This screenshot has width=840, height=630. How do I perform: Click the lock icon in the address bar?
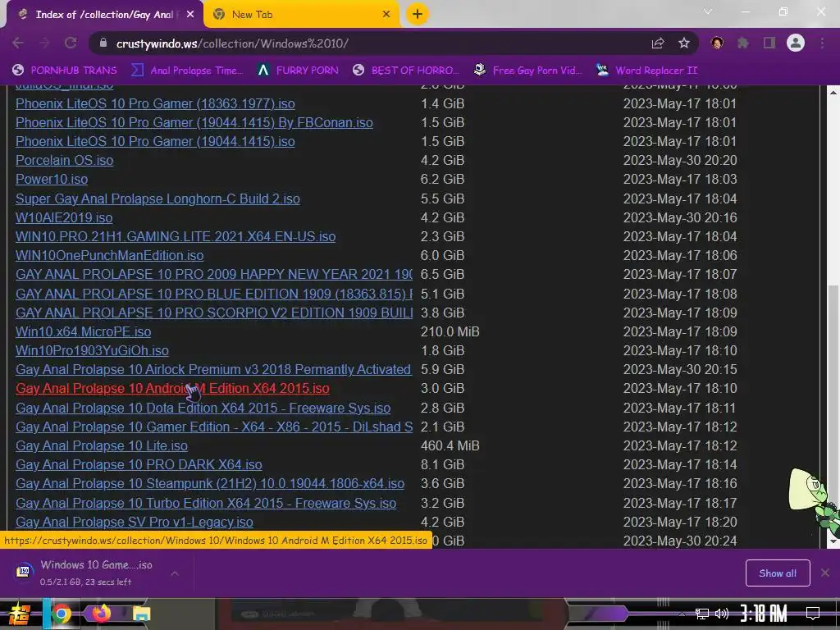[103, 43]
